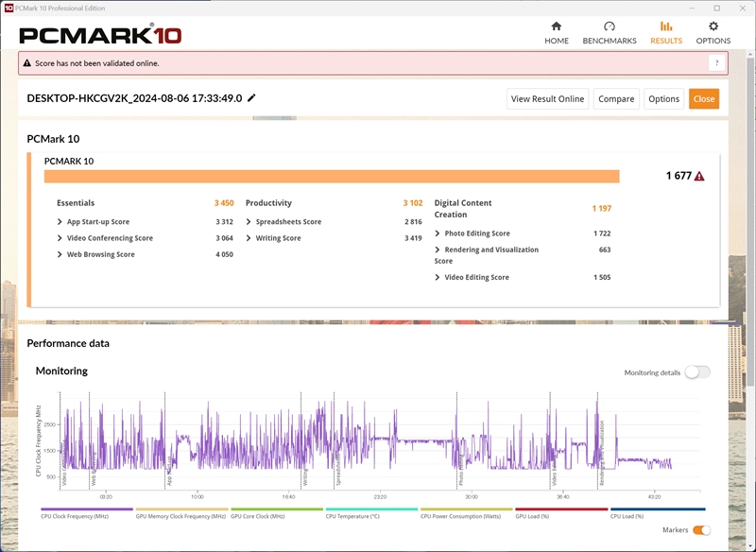Click the Writing score value 3 419

tap(413, 238)
